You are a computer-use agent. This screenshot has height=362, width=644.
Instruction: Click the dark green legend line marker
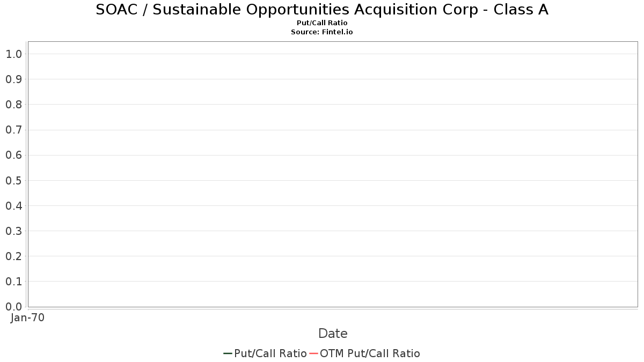click(x=228, y=353)
